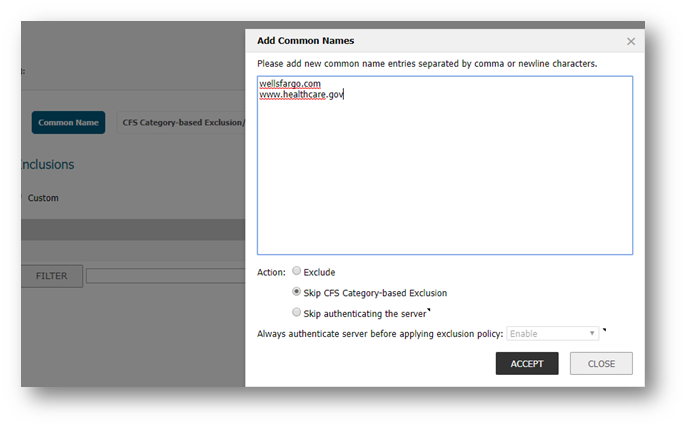Click the instruction text about comma-separated entries
The height and width of the screenshot is (429, 687).
(x=427, y=63)
